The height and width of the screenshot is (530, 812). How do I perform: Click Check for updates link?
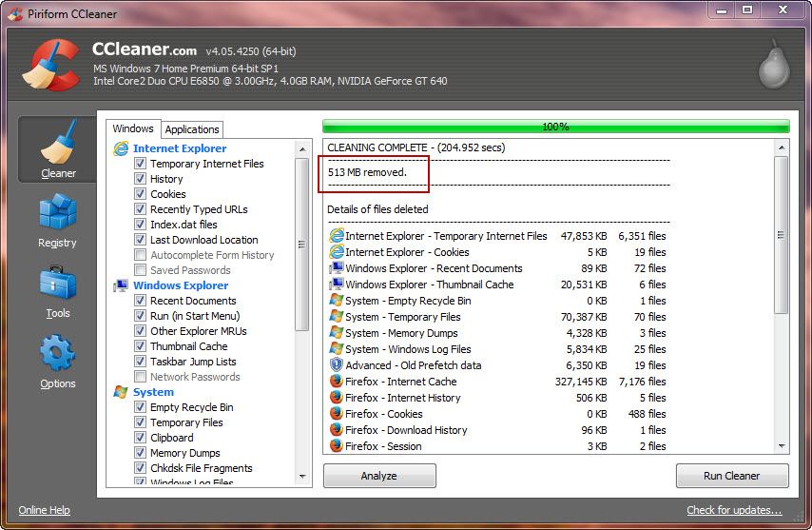tap(734, 510)
